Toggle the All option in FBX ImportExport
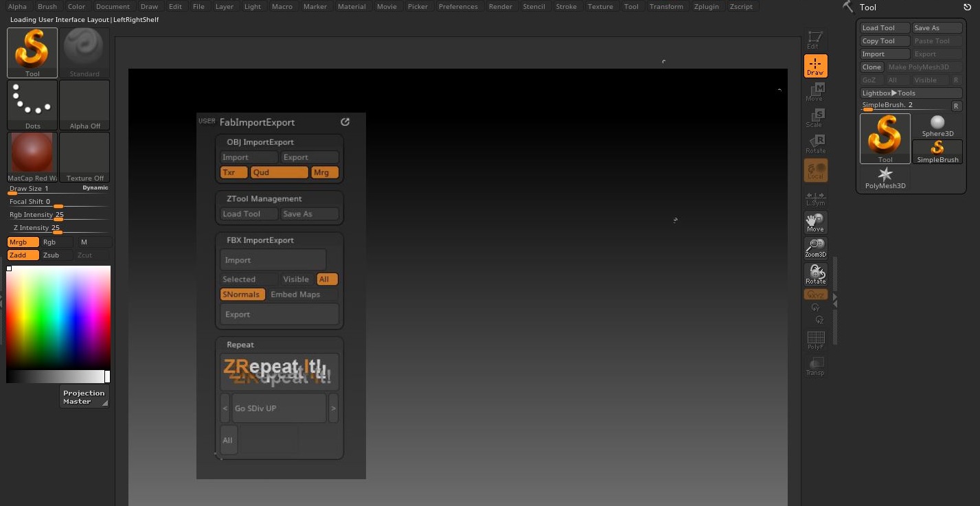This screenshot has height=506, width=980. tap(327, 279)
